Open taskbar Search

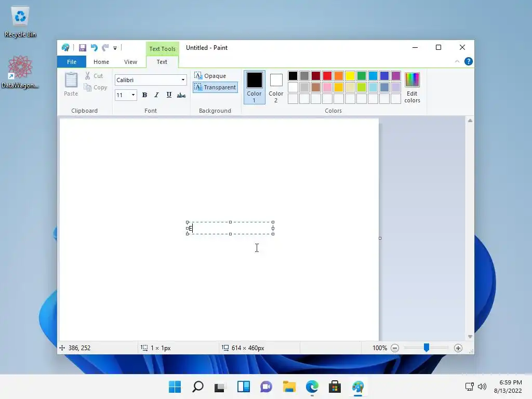[198, 387]
